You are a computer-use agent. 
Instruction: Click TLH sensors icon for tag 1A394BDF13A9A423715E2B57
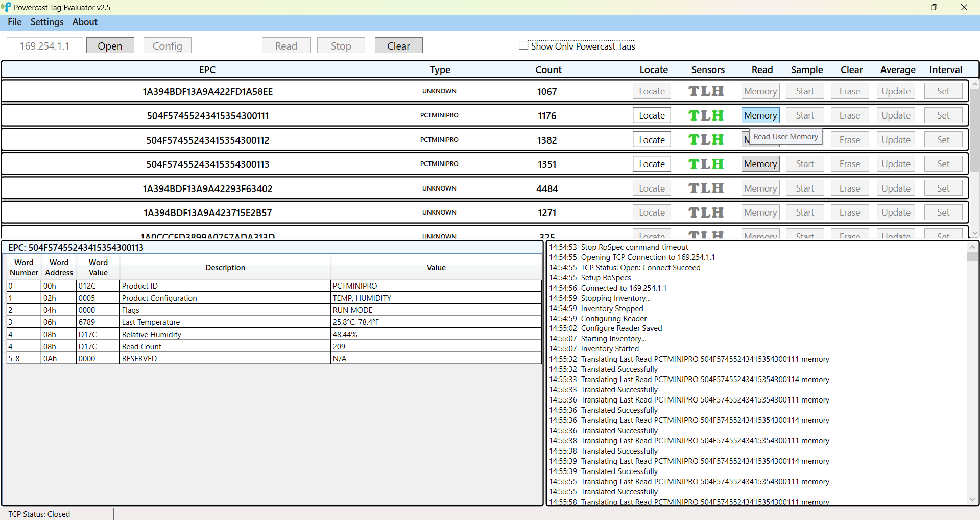(706, 212)
